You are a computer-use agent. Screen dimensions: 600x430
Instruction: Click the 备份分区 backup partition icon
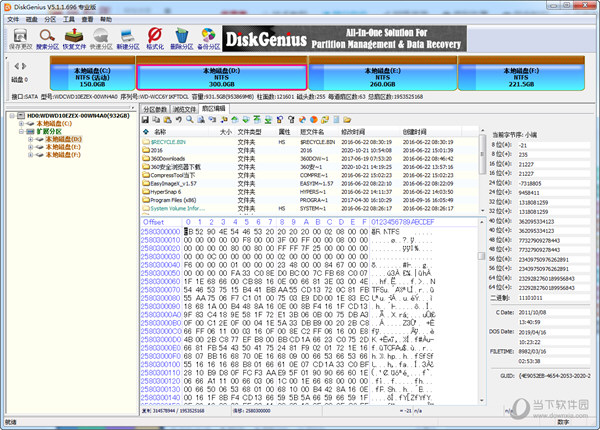pos(209,39)
